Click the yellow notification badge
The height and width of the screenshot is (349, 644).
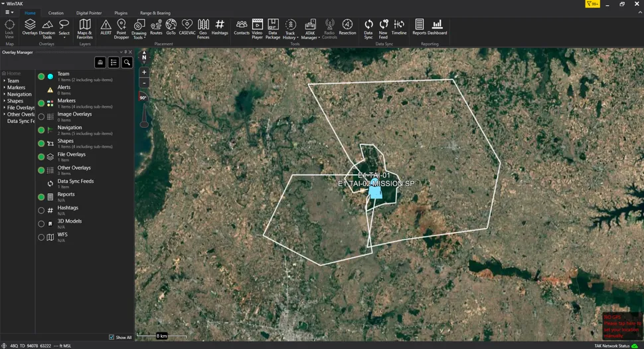[x=592, y=4]
